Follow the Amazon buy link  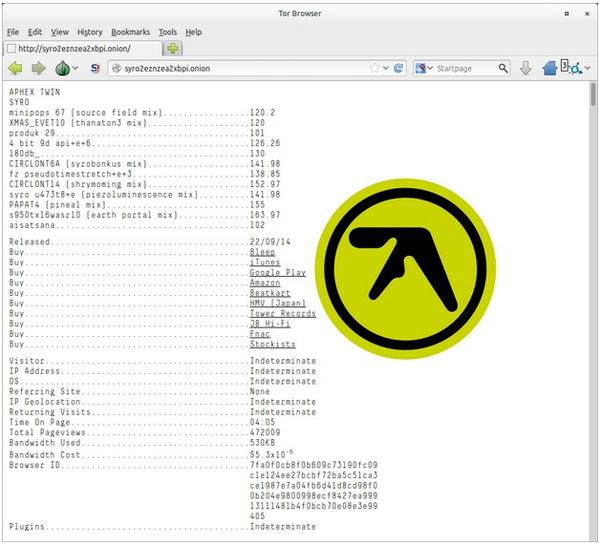(x=265, y=283)
